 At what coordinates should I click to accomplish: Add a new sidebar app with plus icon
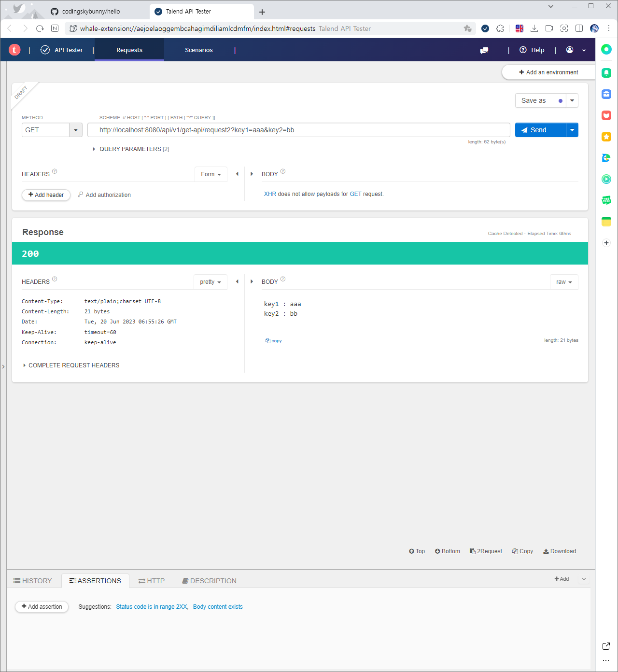(606, 243)
